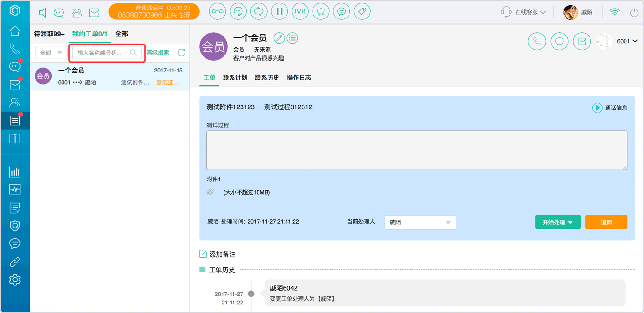Click the active call status orange pill
This screenshot has width=644, height=313.
click(x=154, y=12)
